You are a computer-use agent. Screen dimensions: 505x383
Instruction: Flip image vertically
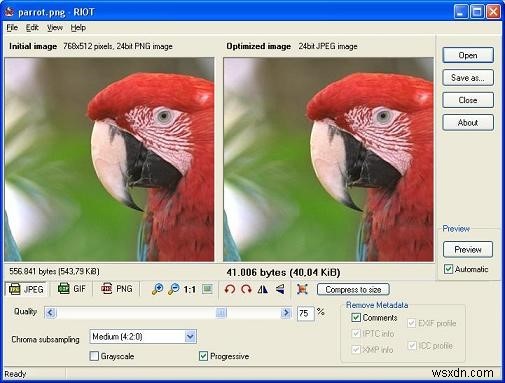tap(280, 289)
